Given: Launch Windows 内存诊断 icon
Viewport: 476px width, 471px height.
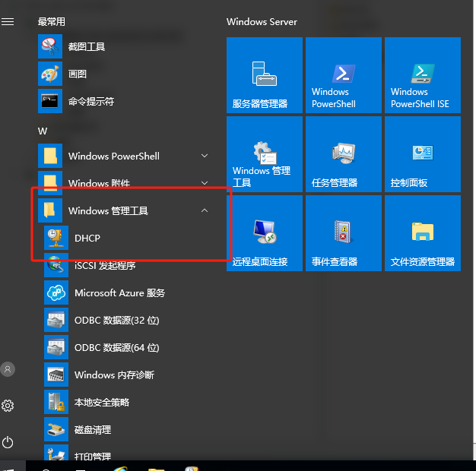Looking at the screenshot, I should tap(56, 375).
